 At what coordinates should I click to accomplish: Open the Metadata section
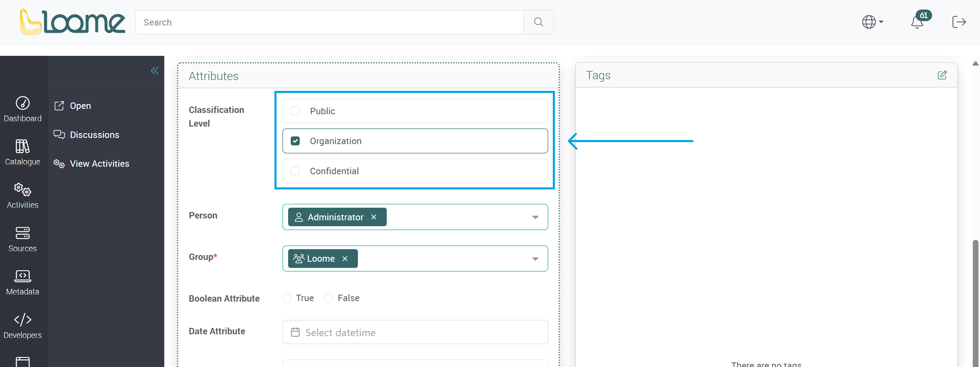(22, 283)
